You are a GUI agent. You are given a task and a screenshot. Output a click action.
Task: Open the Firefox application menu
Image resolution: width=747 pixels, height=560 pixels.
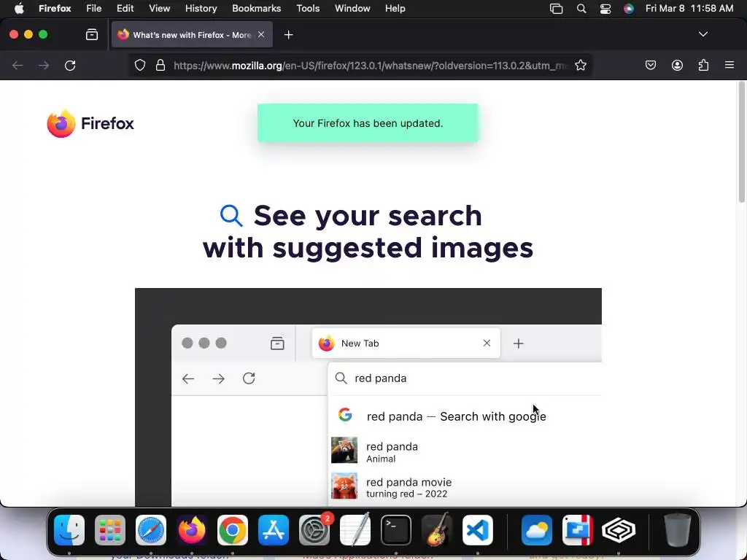point(55,9)
